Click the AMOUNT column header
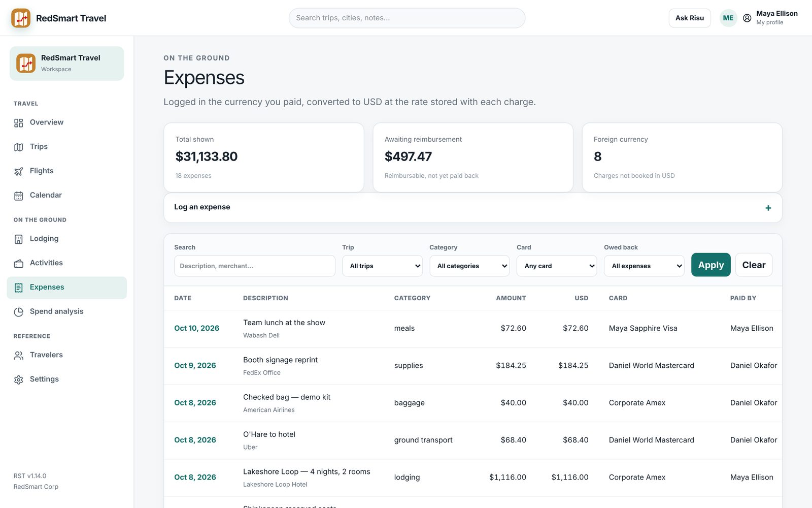Image resolution: width=812 pixels, height=508 pixels. pos(511,298)
